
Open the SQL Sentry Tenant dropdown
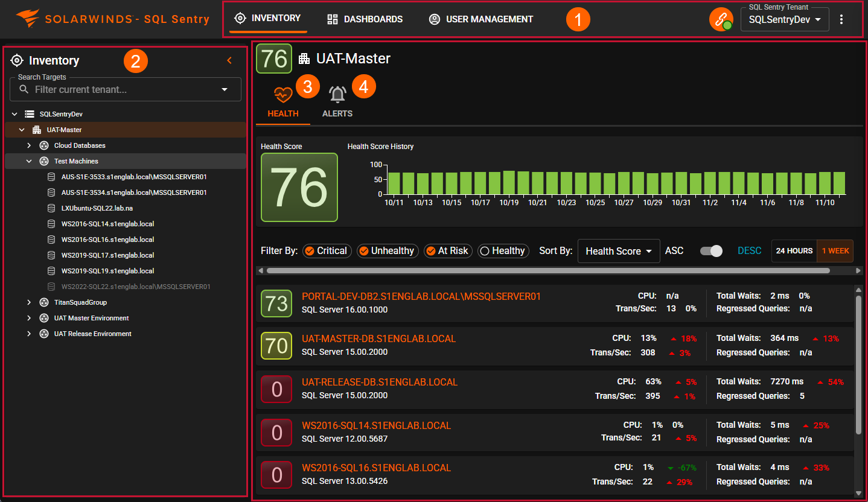pos(784,19)
